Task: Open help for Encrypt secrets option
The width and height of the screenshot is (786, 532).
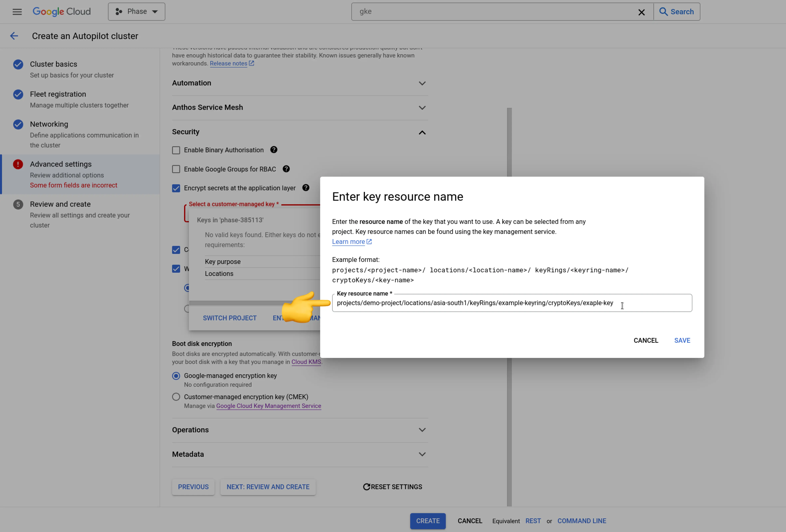Action: pos(306,188)
